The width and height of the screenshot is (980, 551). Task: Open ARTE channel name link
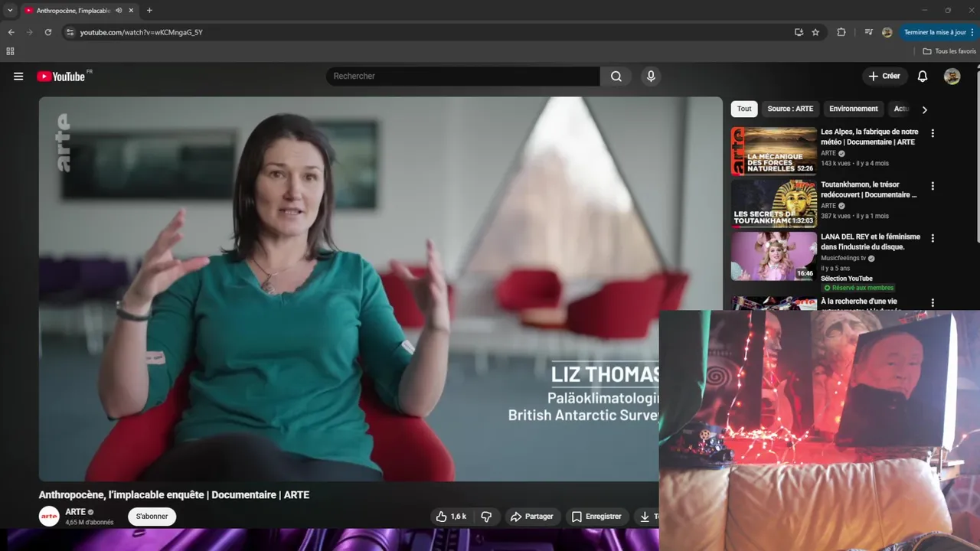pos(75,512)
